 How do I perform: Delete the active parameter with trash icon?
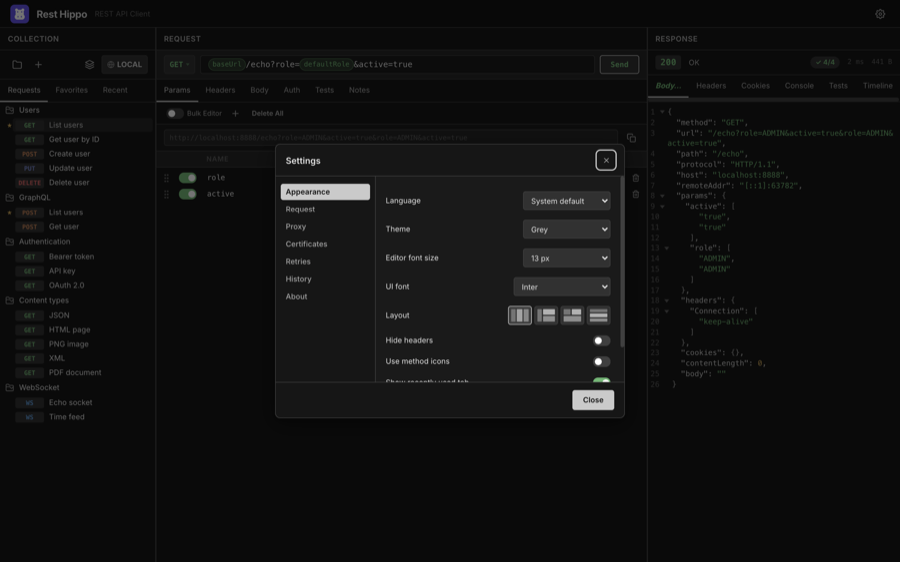[x=635, y=194]
